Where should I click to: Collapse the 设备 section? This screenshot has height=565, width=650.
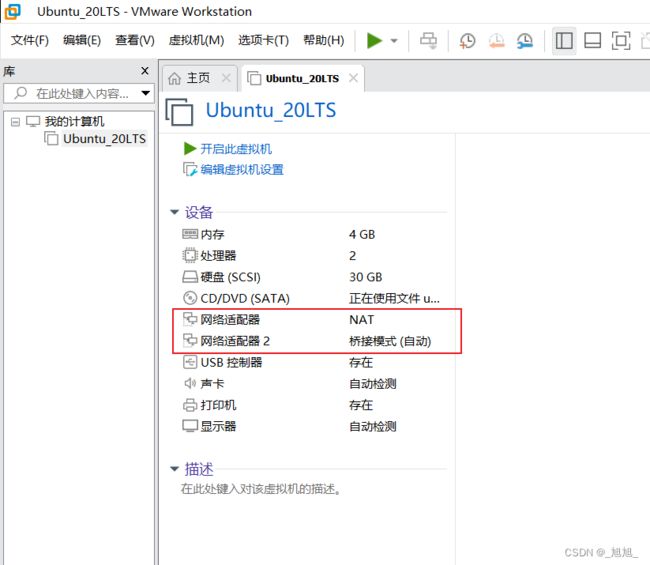(174, 212)
